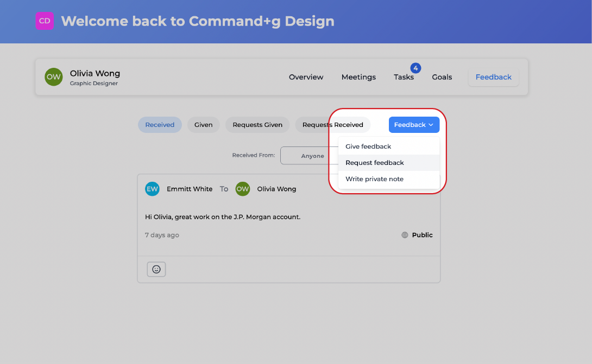Toggle the Received filter pill
The width and height of the screenshot is (592, 364).
pos(160,125)
